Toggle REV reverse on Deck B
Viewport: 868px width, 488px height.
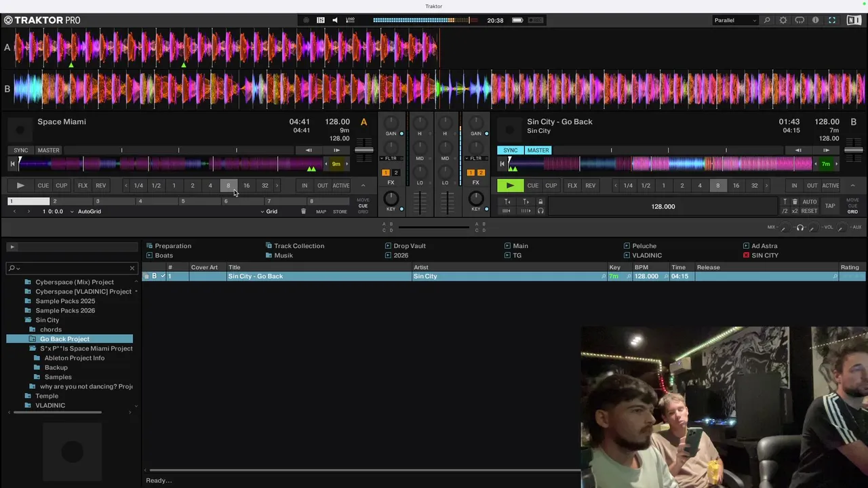click(591, 186)
